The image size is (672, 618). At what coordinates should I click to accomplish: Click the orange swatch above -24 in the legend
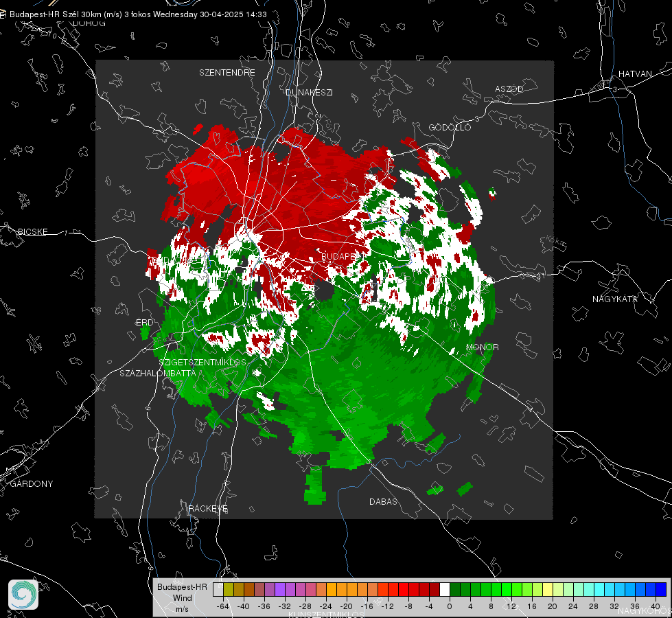[332, 589]
